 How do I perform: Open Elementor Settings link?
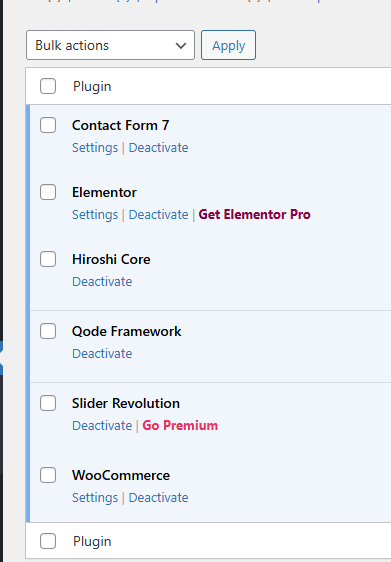coord(95,215)
